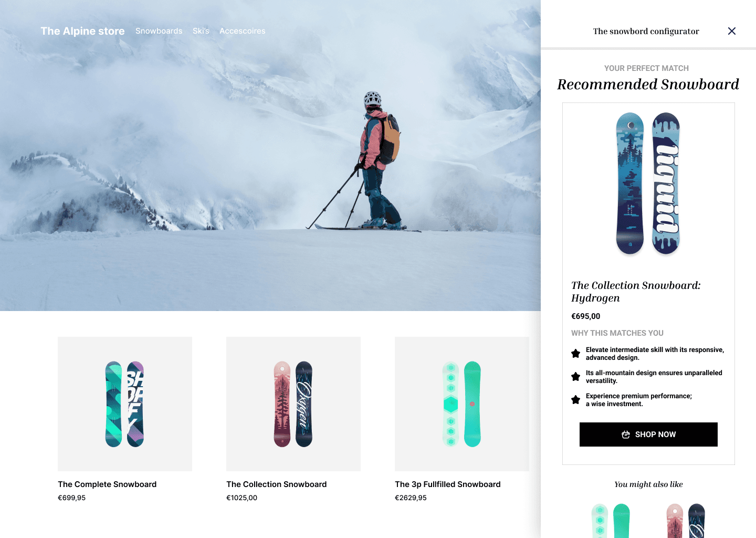
Task: Click the star beside premium performance text
Action: point(576,400)
